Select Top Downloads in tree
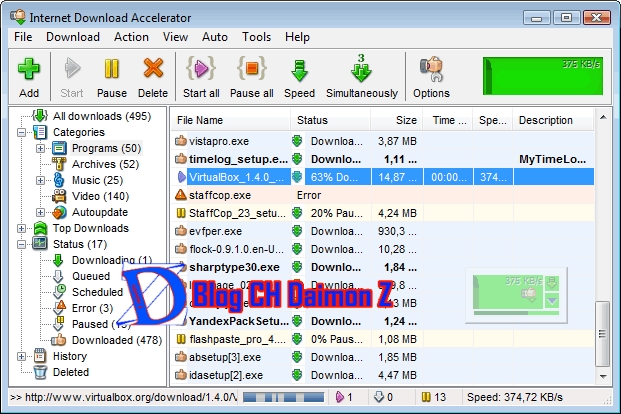The image size is (621, 414). [x=91, y=228]
